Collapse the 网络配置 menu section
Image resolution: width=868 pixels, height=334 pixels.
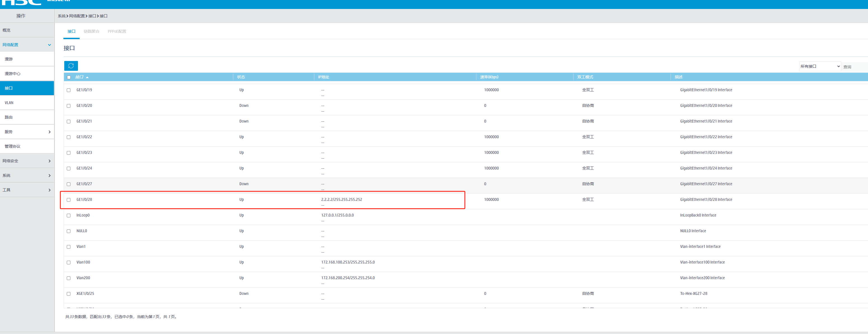tap(49, 45)
